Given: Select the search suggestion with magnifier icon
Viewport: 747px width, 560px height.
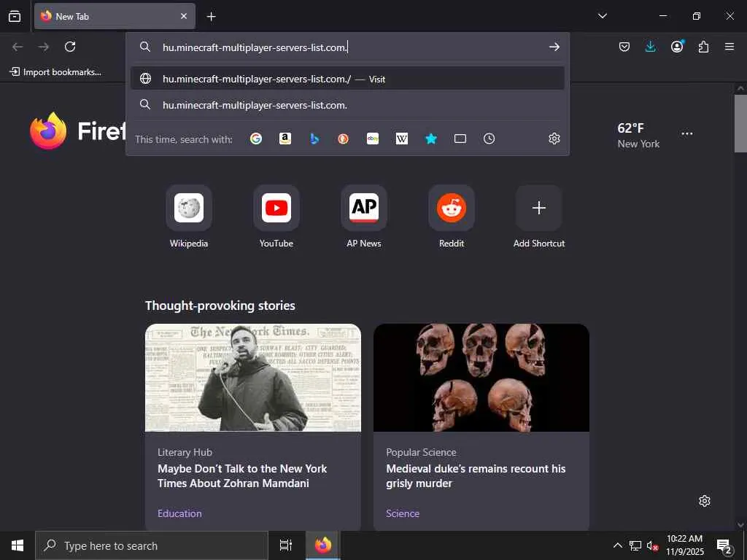Looking at the screenshot, I should (x=347, y=105).
